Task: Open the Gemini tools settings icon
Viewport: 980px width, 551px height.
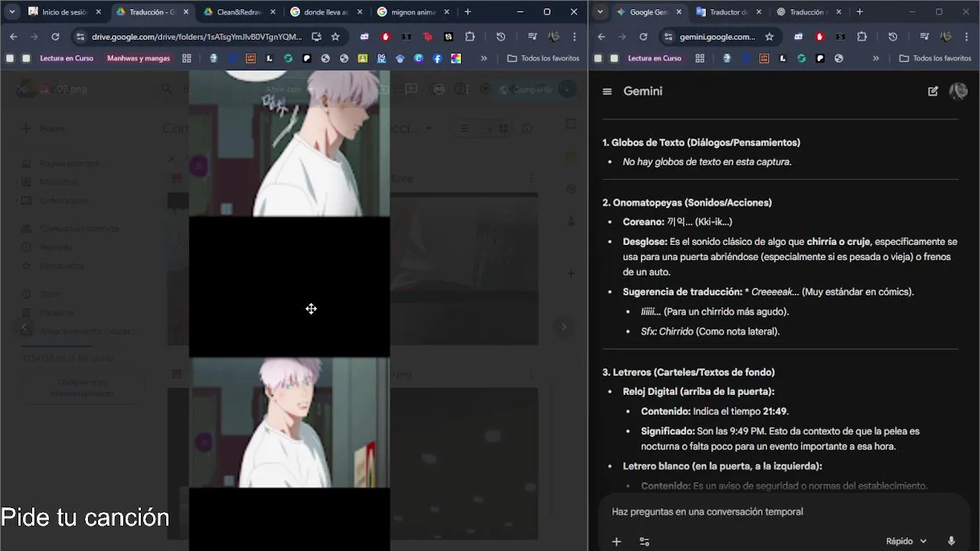Action: 645,541
